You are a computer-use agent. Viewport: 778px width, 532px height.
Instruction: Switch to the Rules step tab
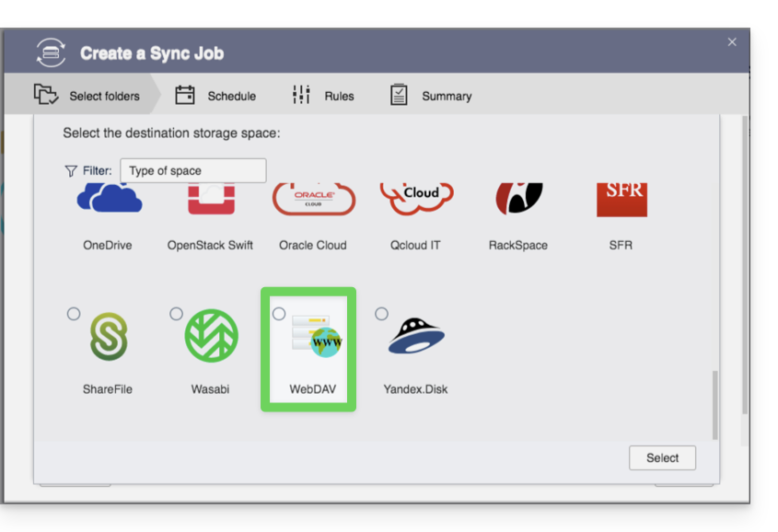(323, 96)
